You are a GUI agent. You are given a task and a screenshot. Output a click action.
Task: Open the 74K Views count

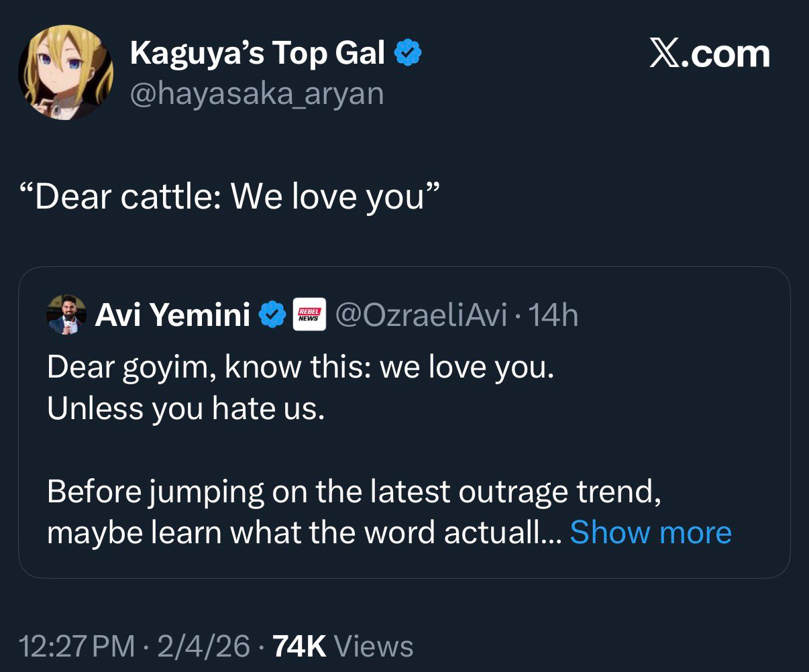coord(344,647)
